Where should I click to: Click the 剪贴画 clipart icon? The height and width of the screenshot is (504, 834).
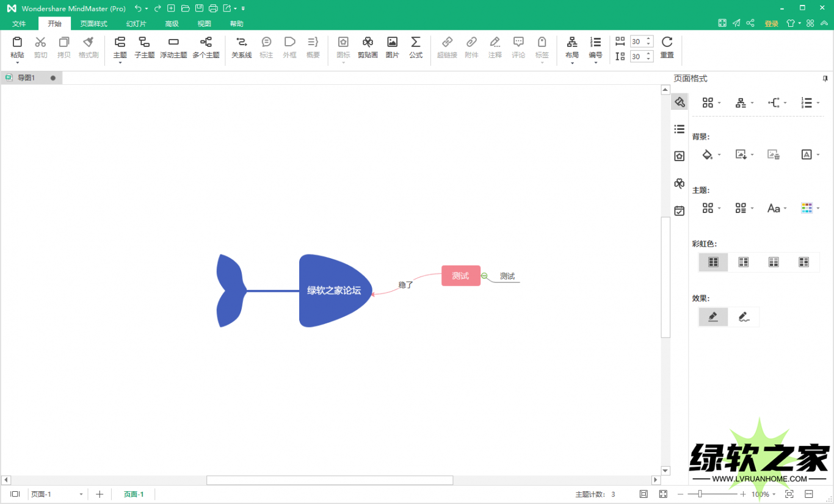tap(368, 48)
